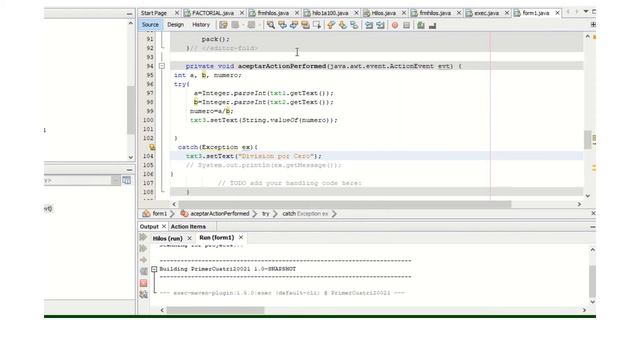Click the resume arrow icon in Output sidebar
640x360 pixels.
click(x=143, y=260)
